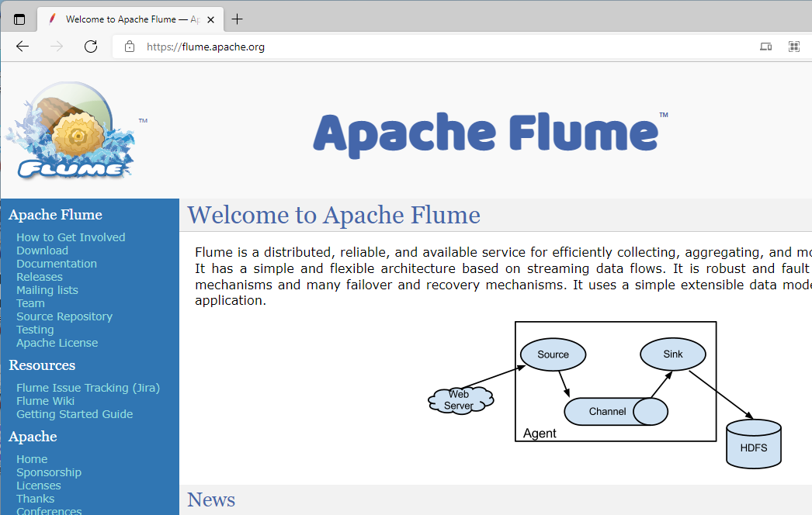Open the Team link
Screen dimensions: 812x515
pyautogui.click(x=30, y=303)
